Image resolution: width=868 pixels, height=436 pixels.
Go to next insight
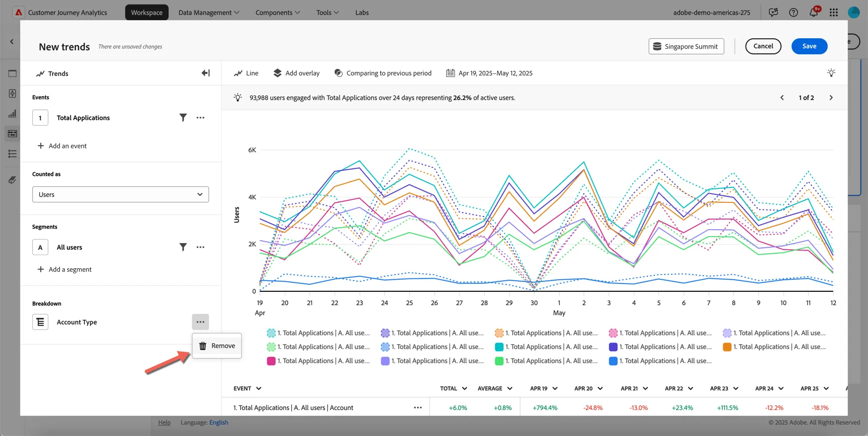(831, 97)
